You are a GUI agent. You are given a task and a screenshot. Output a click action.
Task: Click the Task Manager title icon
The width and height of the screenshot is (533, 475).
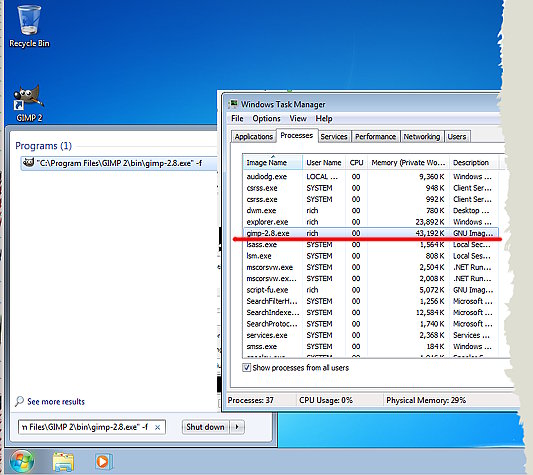coord(234,104)
